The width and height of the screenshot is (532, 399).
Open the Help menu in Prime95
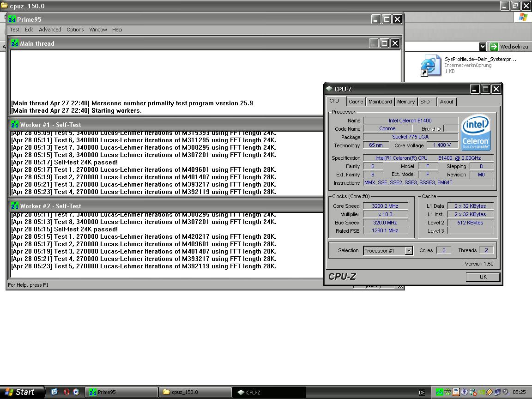[117, 30]
